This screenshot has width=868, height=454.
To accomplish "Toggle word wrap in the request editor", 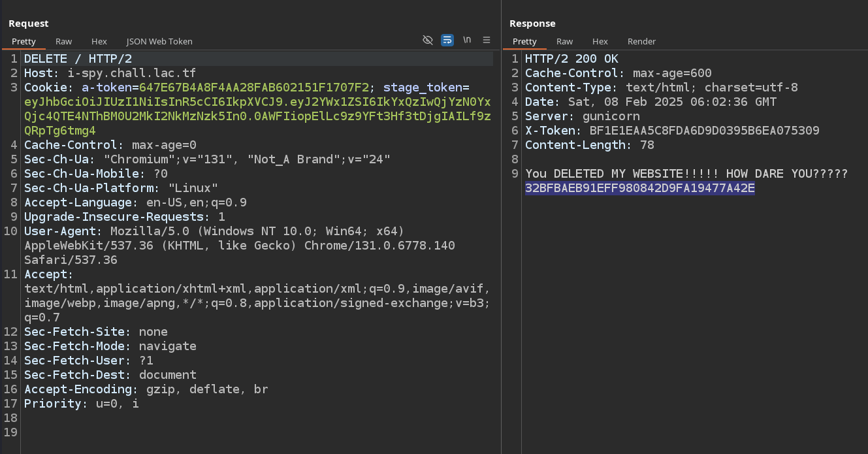I will point(447,41).
